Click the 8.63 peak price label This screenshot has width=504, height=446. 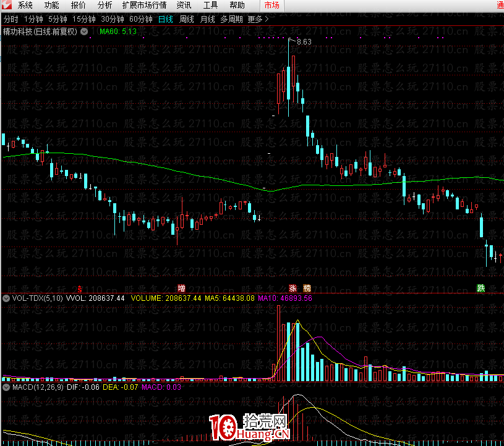tap(304, 42)
